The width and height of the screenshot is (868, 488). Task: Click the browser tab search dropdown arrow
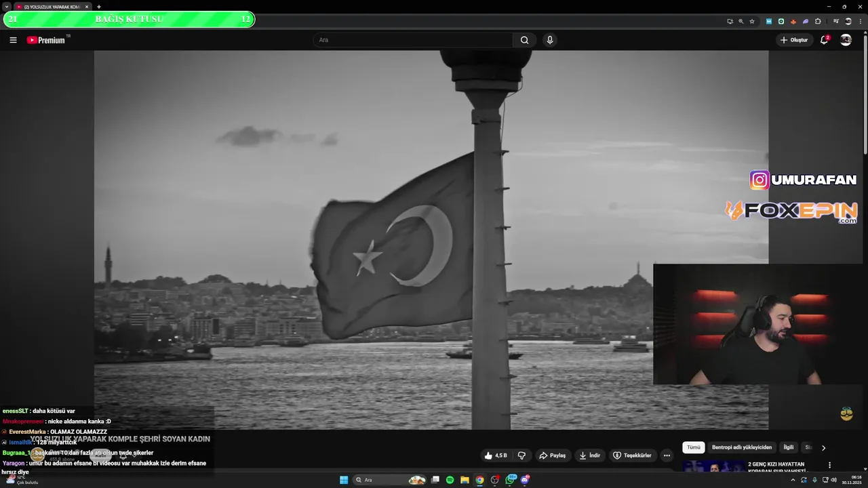coord(7,7)
